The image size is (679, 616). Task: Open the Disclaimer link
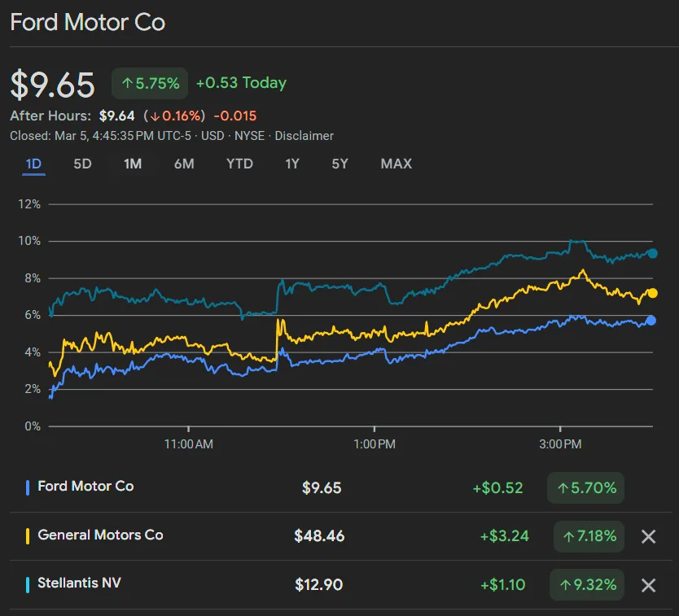(x=304, y=136)
